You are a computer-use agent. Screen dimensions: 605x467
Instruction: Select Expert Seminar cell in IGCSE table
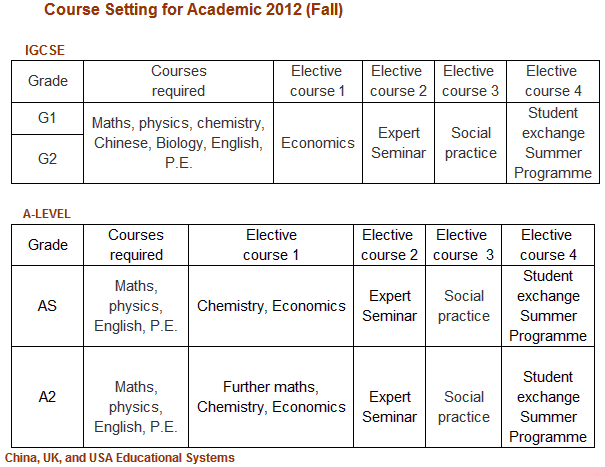pos(398,143)
